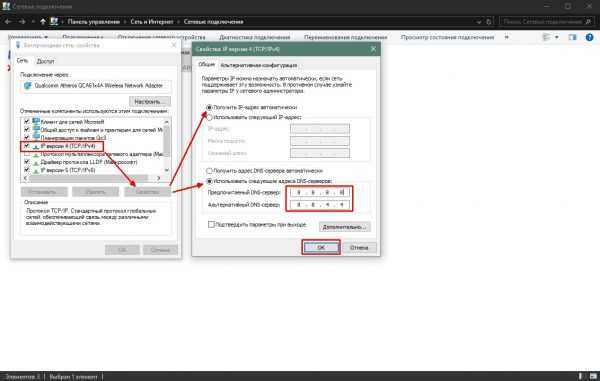Viewport: 600px width, 381px height.
Task: Toggle the preview pane icon
Action: (x=572, y=37)
